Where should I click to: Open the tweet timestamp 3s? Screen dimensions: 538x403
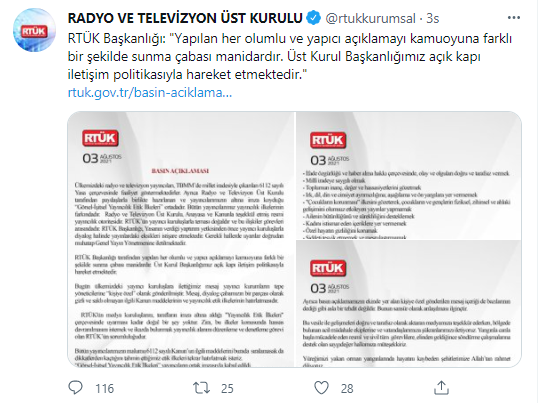tap(433, 19)
